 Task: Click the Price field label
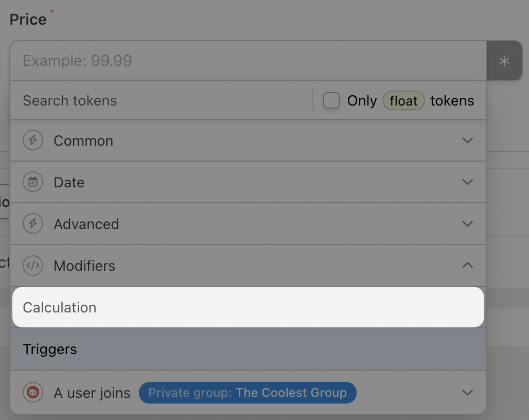(x=28, y=19)
